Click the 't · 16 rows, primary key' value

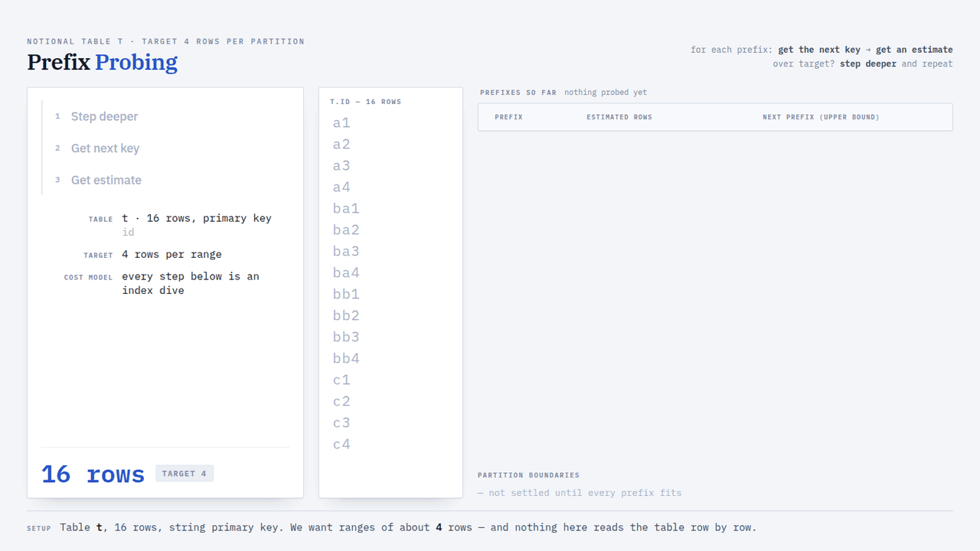click(x=197, y=218)
